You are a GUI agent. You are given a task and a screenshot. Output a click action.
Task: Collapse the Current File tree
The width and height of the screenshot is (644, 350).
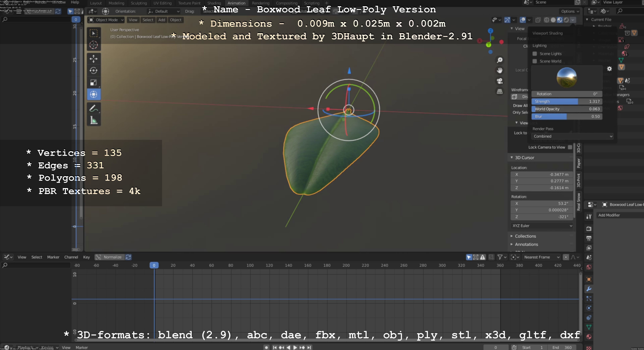587,19
